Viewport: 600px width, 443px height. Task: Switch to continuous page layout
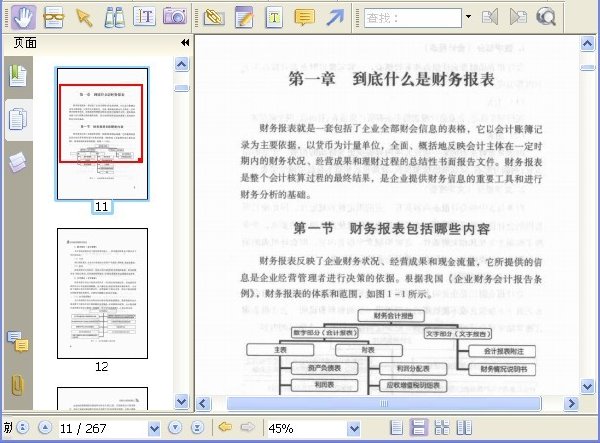click(x=419, y=428)
